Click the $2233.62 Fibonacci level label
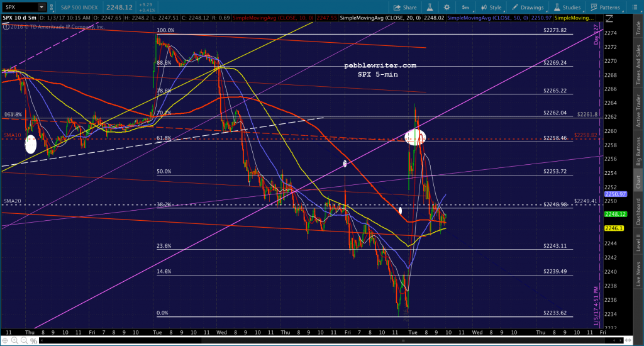The width and height of the screenshot is (644, 346). (555, 313)
